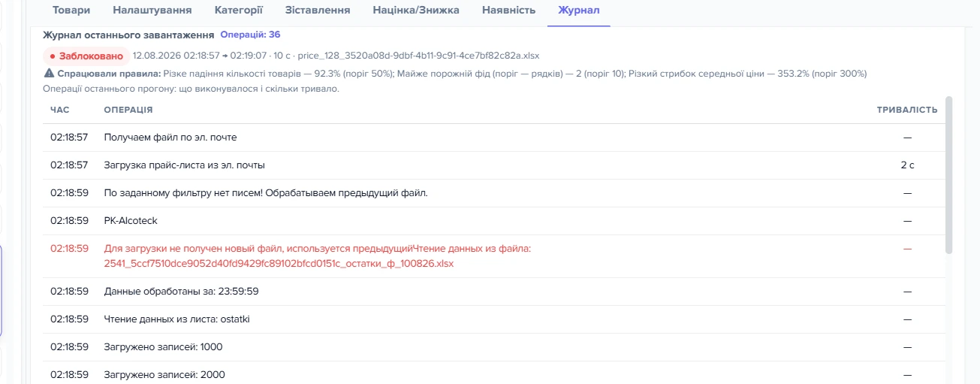Select the PK-Alcoteck row
Screen dimensions: 980x384
pos(493,221)
